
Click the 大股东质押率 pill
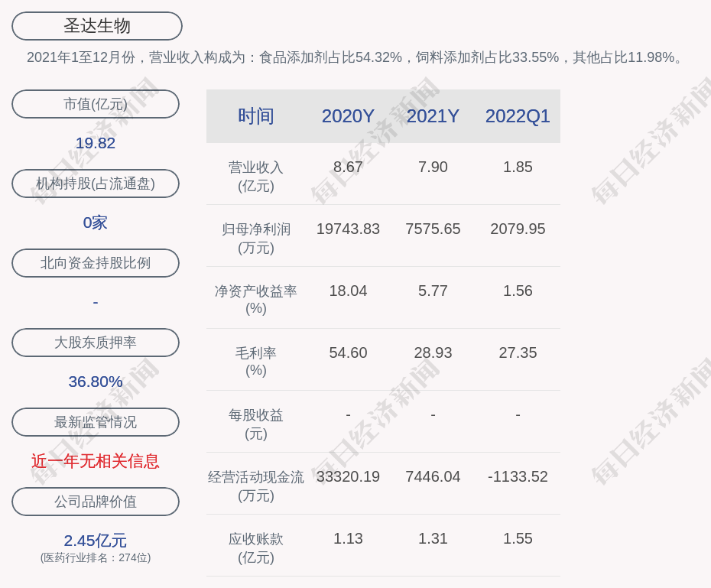(x=96, y=343)
